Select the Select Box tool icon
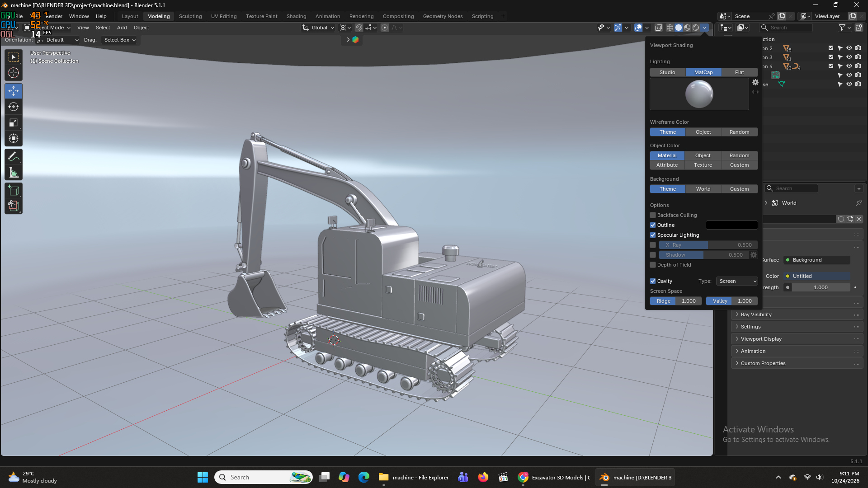868x488 pixels. click(x=14, y=57)
